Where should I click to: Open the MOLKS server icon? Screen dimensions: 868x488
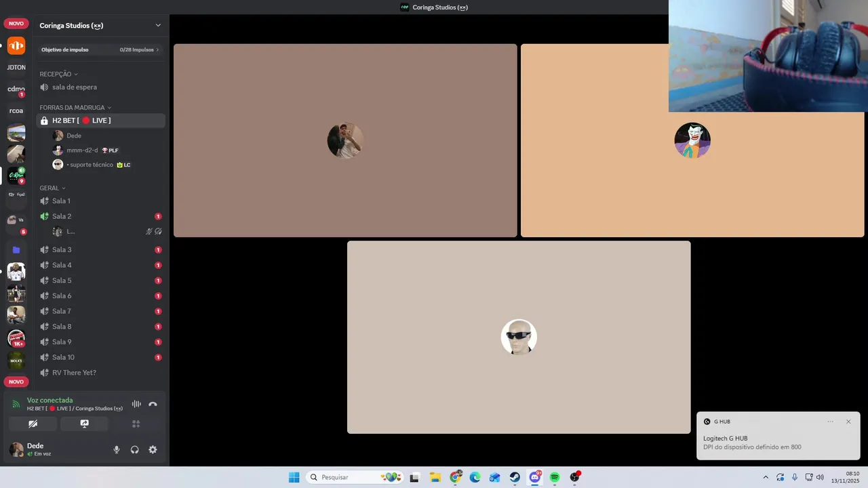[x=16, y=361]
